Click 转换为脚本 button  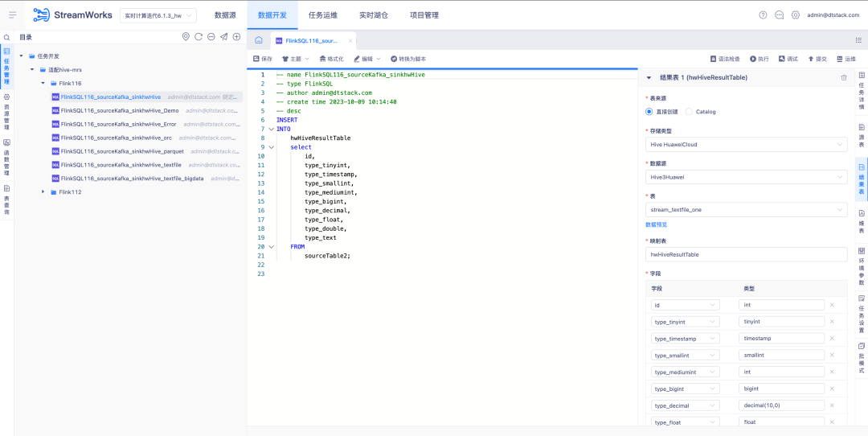(408, 58)
